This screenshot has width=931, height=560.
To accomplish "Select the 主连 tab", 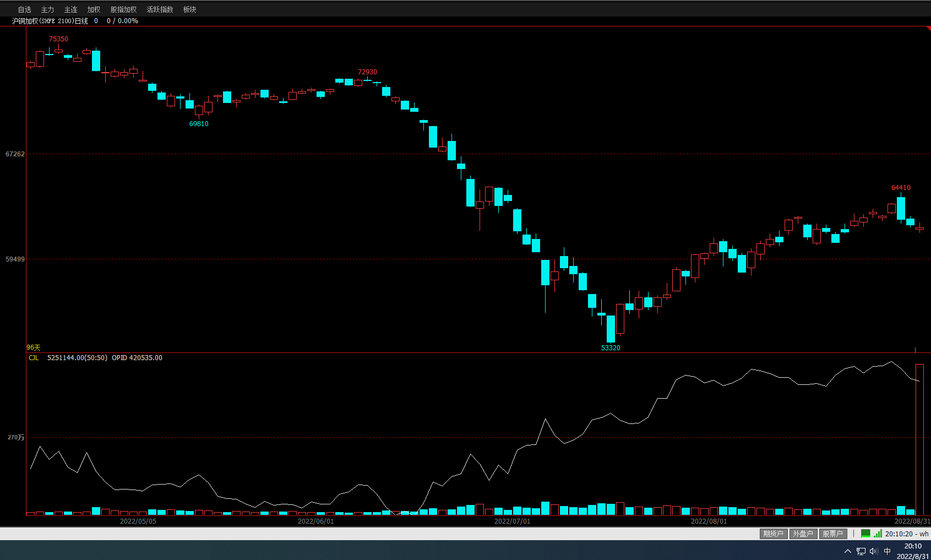I will [x=70, y=9].
